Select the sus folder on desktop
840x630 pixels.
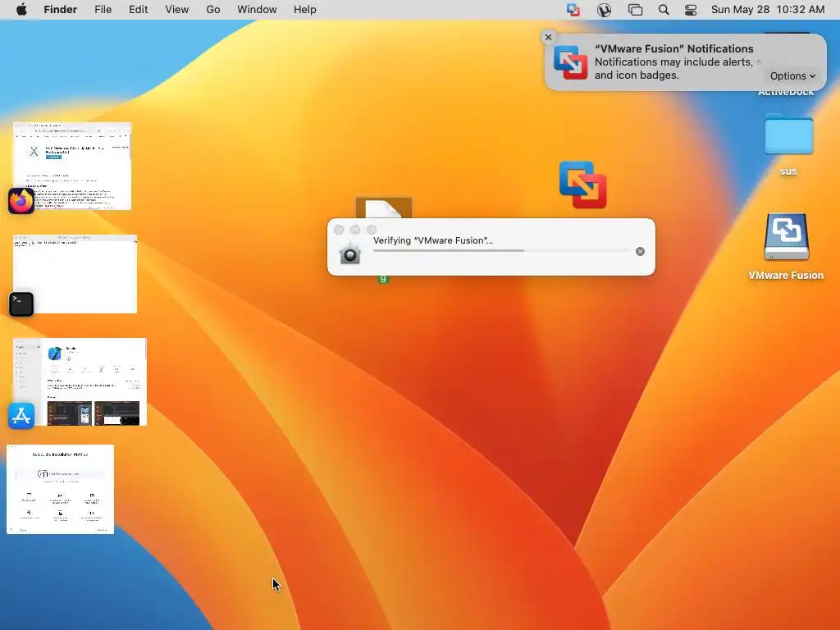point(788,135)
